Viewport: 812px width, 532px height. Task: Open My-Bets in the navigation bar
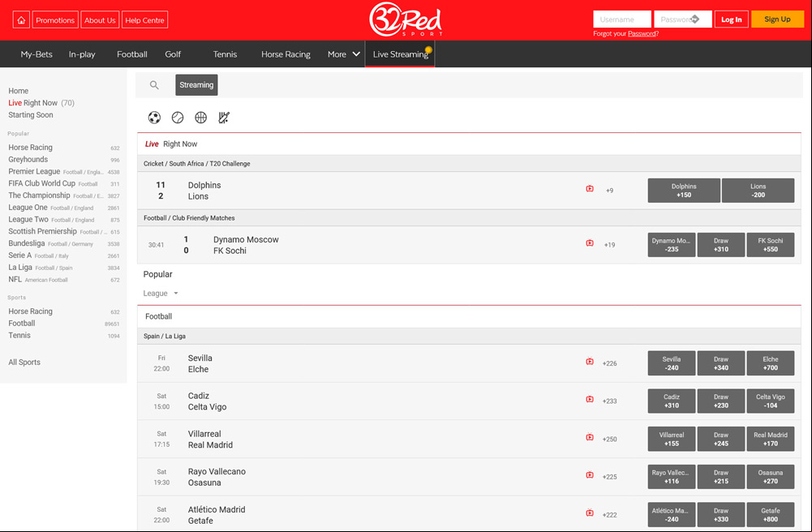tap(37, 54)
